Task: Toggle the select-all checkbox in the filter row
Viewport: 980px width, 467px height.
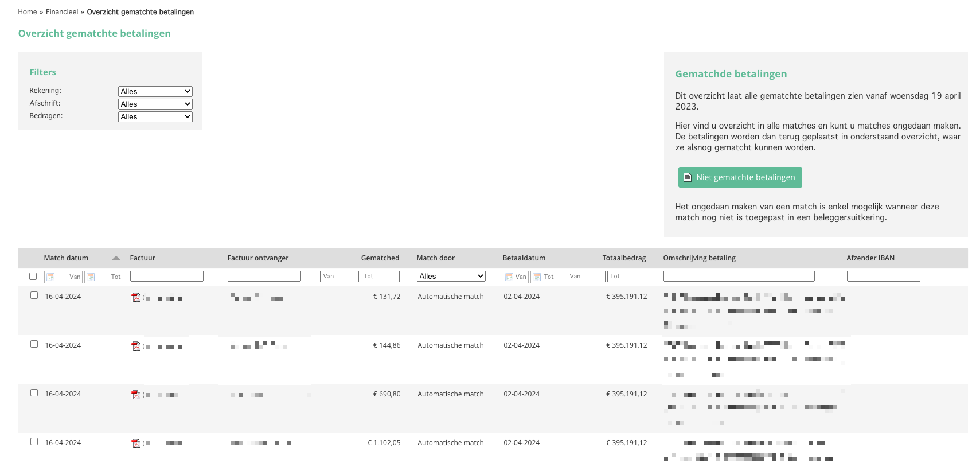Action: [33, 277]
